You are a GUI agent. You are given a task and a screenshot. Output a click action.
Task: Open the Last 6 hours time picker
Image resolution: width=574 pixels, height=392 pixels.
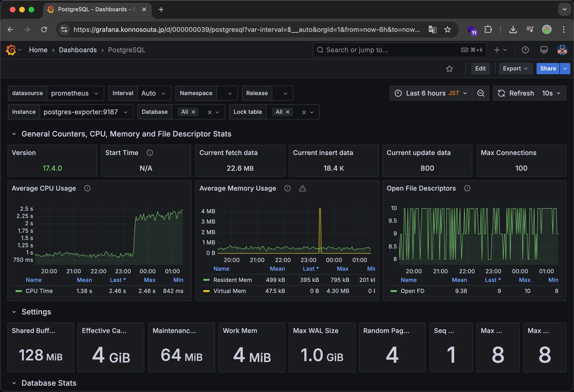click(x=431, y=93)
